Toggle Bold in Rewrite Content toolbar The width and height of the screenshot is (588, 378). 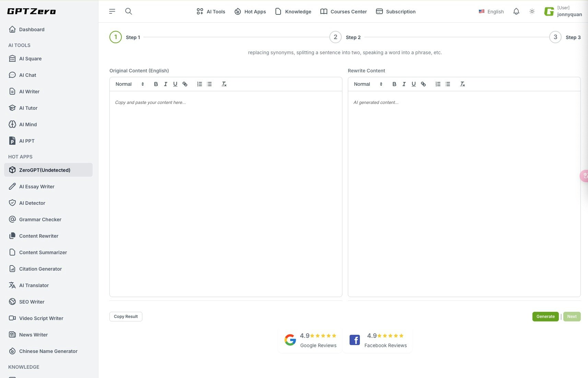click(x=394, y=84)
